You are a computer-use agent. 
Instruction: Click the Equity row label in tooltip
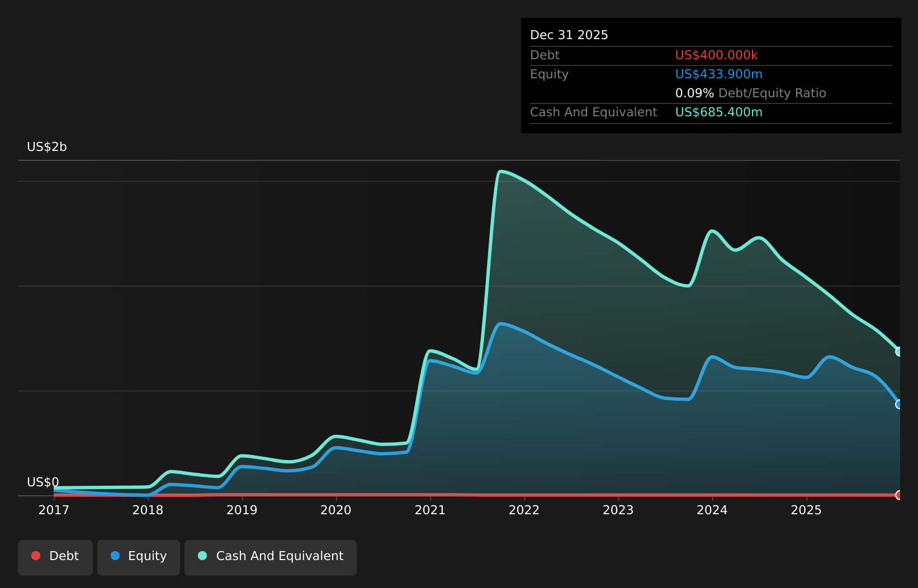549,74
